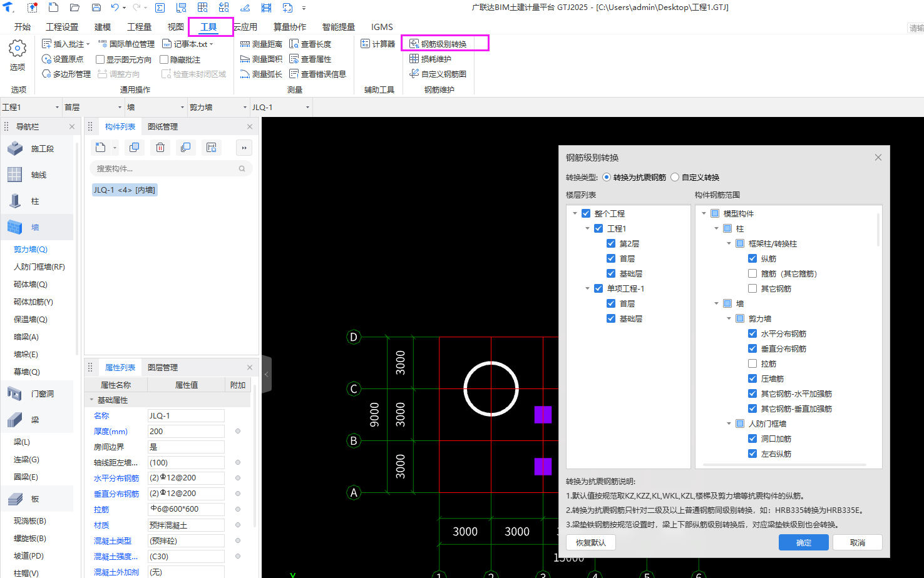This screenshot has width=924, height=578.
Task: Click 取消 button in dialog
Action: (x=858, y=542)
